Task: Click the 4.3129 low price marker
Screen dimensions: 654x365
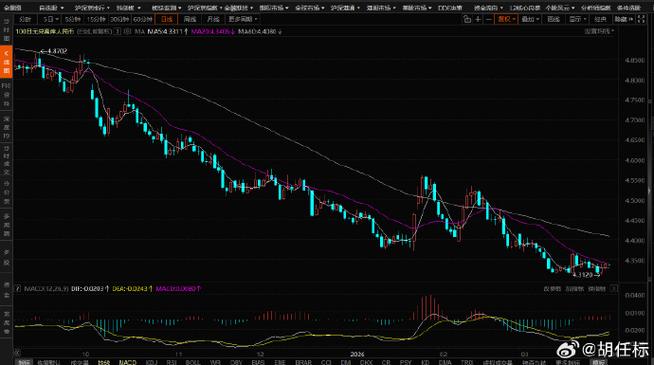Action: click(x=586, y=275)
